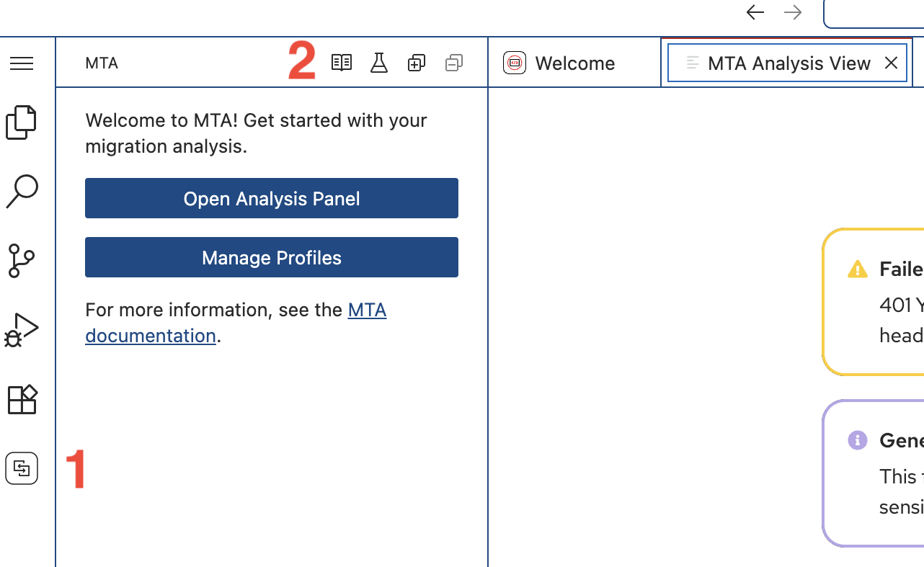Click the command search box at top
924x567 pixels.
pyautogui.click(x=874, y=13)
